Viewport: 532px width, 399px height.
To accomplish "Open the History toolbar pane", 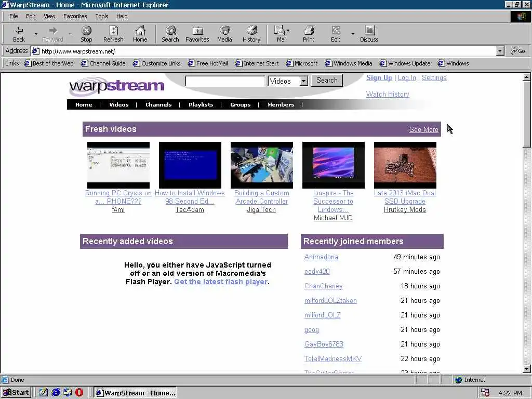I will (x=251, y=34).
